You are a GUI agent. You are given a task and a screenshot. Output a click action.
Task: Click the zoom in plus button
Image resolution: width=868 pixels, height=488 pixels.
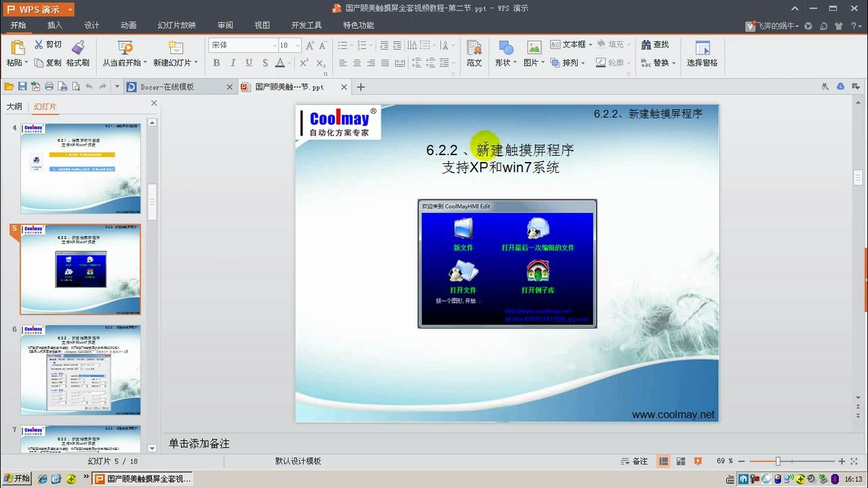842,461
